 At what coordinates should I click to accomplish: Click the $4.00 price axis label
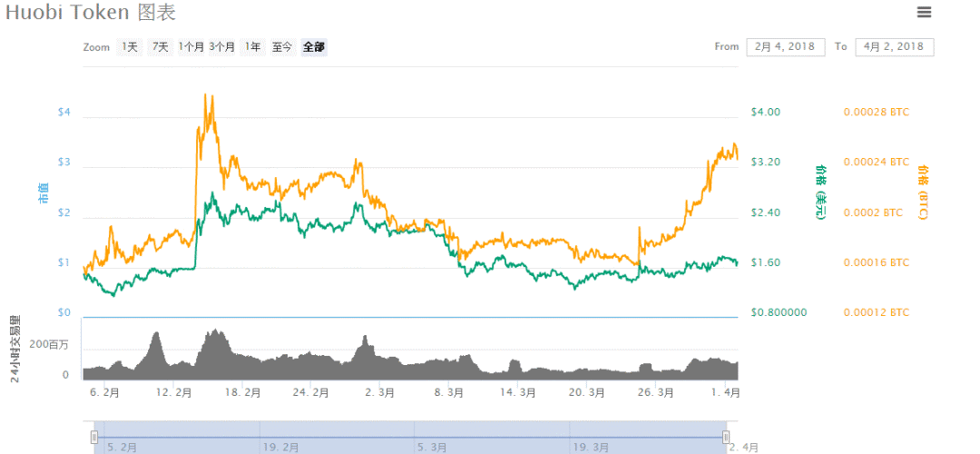tap(766, 112)
